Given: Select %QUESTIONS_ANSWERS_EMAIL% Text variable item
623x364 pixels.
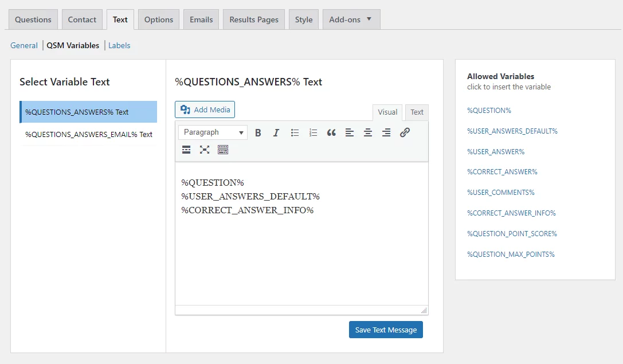Looking at the screenshot, I should (88, 134).
